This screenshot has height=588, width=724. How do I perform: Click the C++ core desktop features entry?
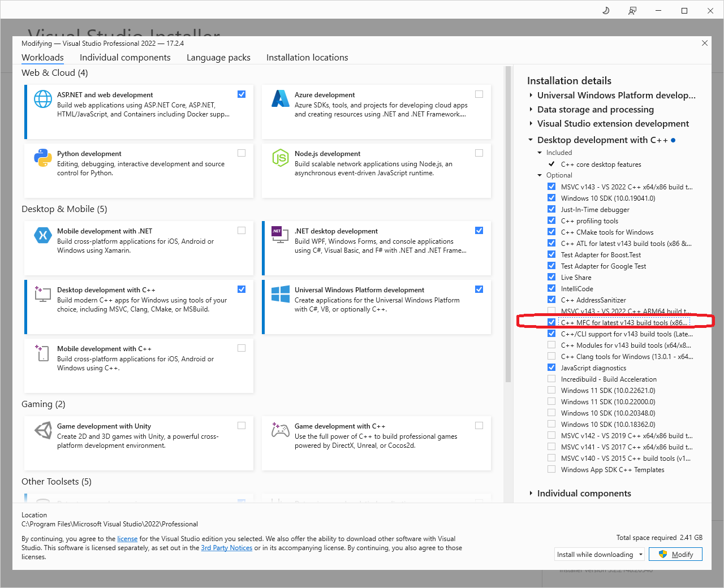tap(601, 165)
